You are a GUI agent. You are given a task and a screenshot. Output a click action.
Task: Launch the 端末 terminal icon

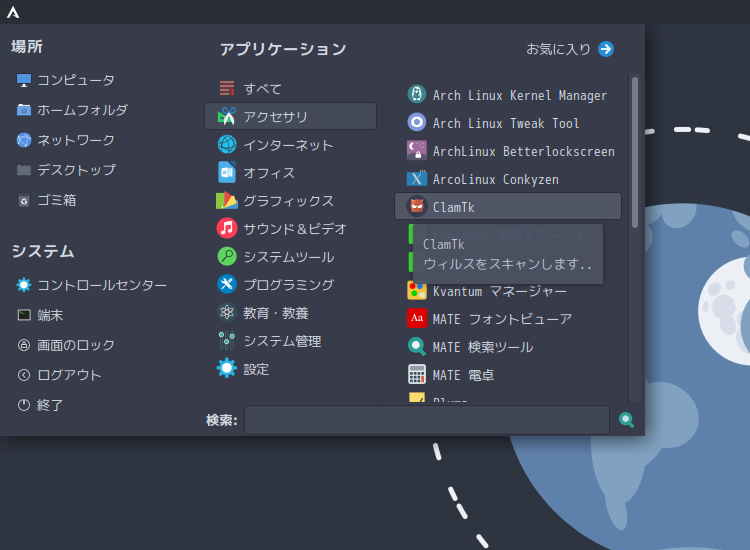[x=23, y=315]
